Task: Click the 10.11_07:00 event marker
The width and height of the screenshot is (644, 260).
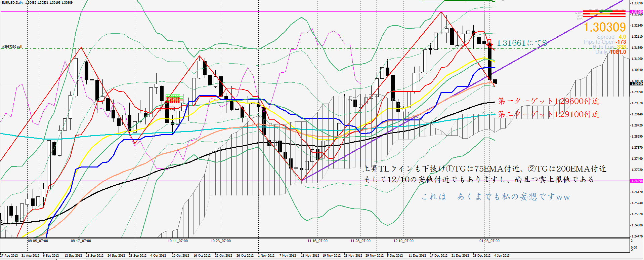Action: pos(178,241)
